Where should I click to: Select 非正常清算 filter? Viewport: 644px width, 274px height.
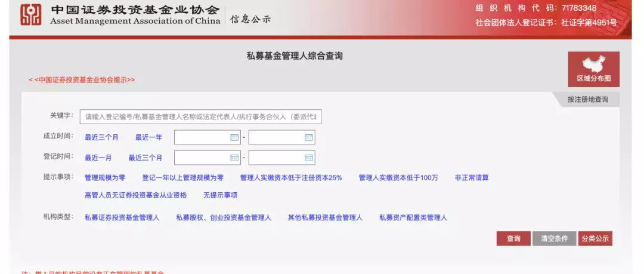tap(472, 178)
